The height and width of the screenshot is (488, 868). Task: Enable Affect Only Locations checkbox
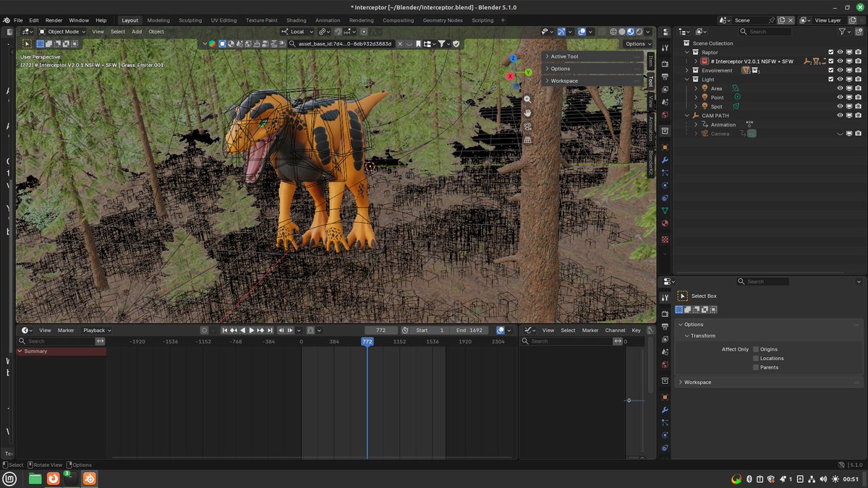756,359
